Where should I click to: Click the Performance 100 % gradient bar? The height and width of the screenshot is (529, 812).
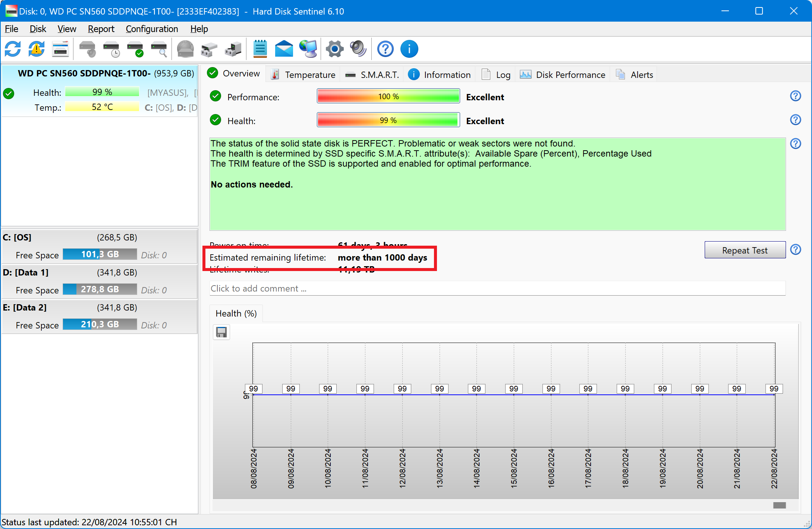click(x=388, y=96)
